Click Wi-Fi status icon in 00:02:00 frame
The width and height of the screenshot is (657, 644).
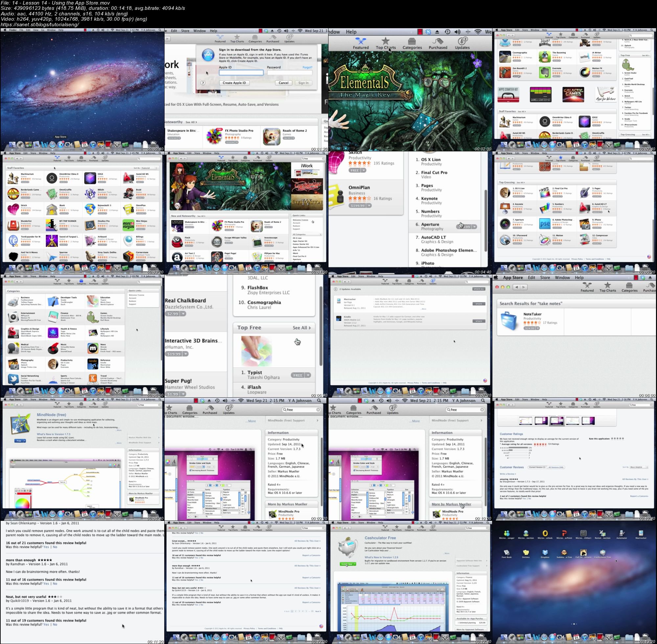[x=478, y=32]
